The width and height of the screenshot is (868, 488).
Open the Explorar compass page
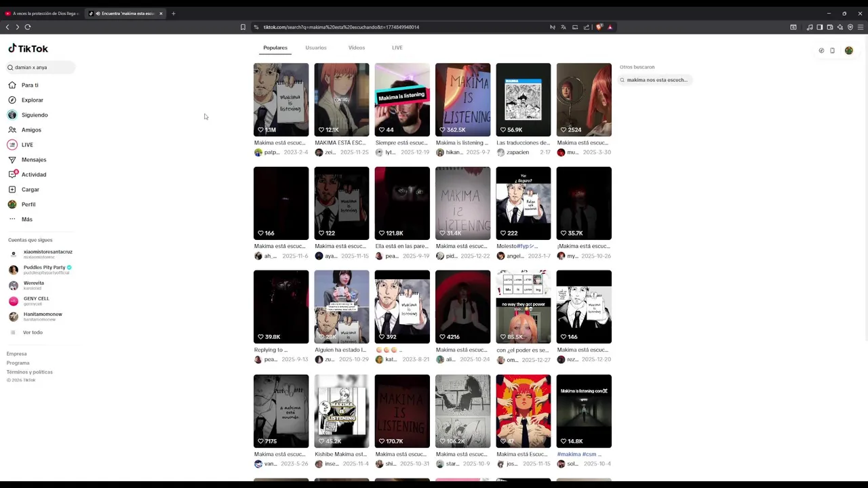(x=26, y=100)
